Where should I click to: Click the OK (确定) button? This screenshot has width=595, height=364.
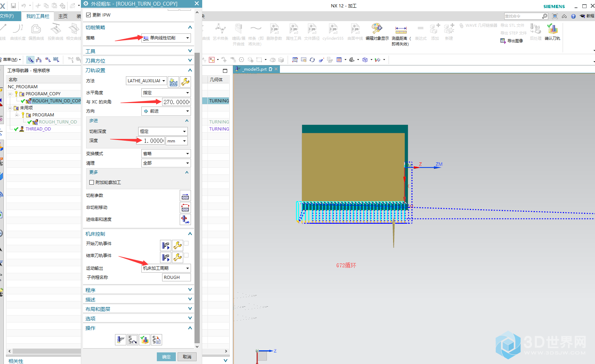pyautogui.click(x=166, y=357)
